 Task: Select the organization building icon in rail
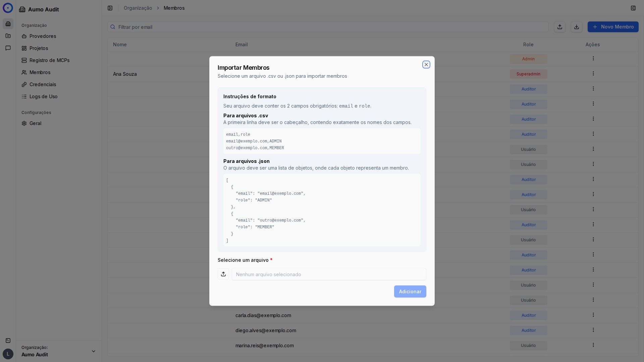[8, 24]
